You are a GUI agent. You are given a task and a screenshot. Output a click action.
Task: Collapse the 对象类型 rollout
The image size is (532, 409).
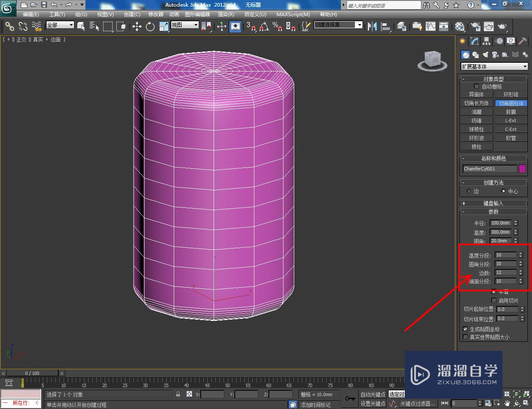[493, 79]
